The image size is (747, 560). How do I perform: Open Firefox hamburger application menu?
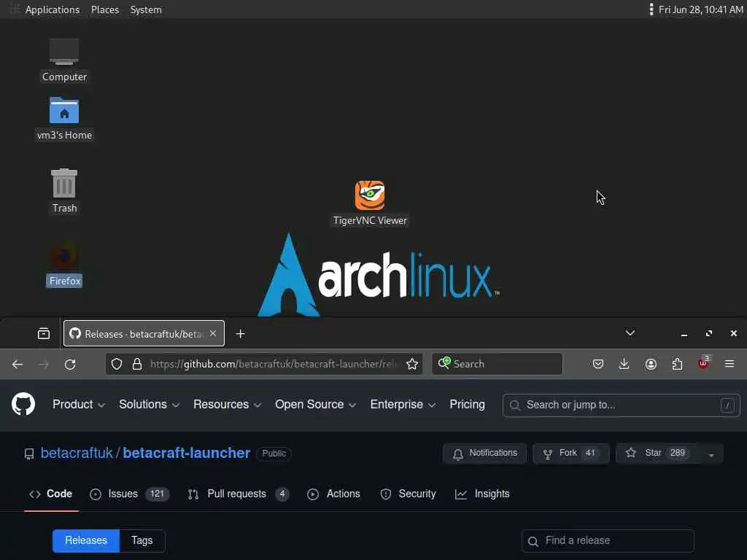click(x=729, y=365)
